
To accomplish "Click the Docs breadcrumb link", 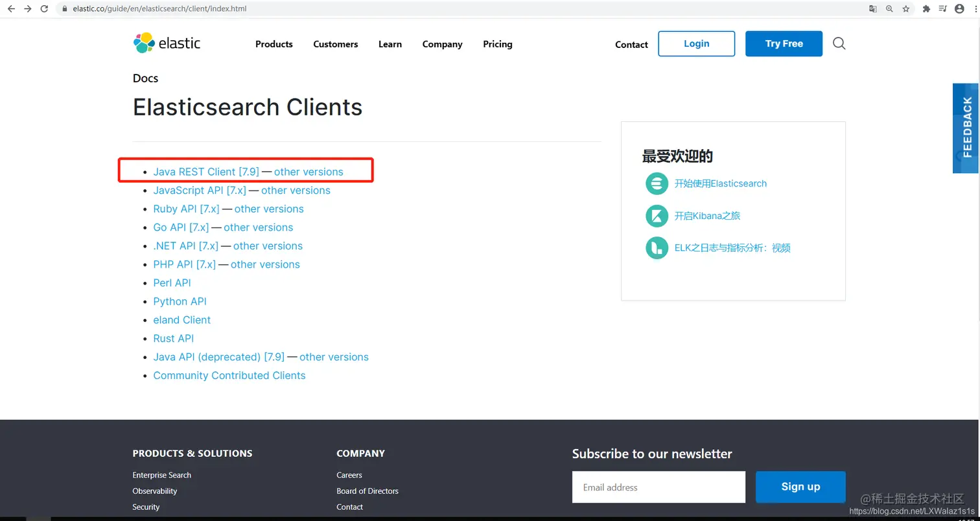I will pos(145,78).
